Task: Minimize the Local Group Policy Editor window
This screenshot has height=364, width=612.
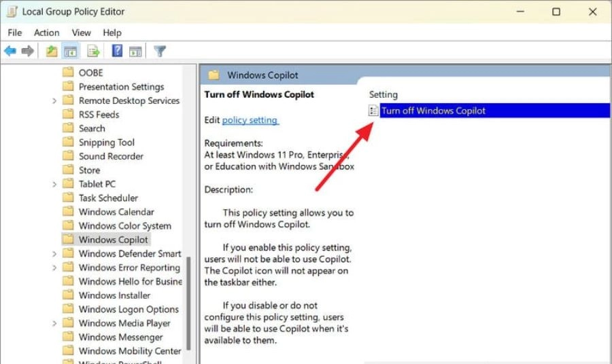Action: [x=520, y=12]
